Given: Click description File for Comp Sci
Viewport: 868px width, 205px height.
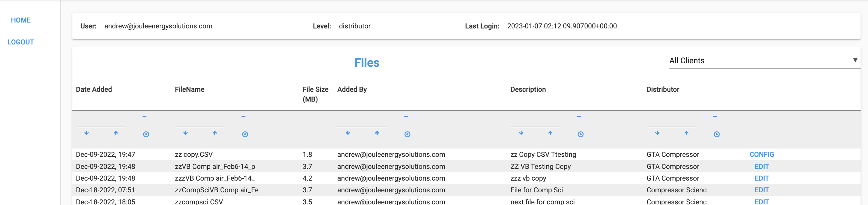Looking at the screenshot, I should [x=537, y=190].
